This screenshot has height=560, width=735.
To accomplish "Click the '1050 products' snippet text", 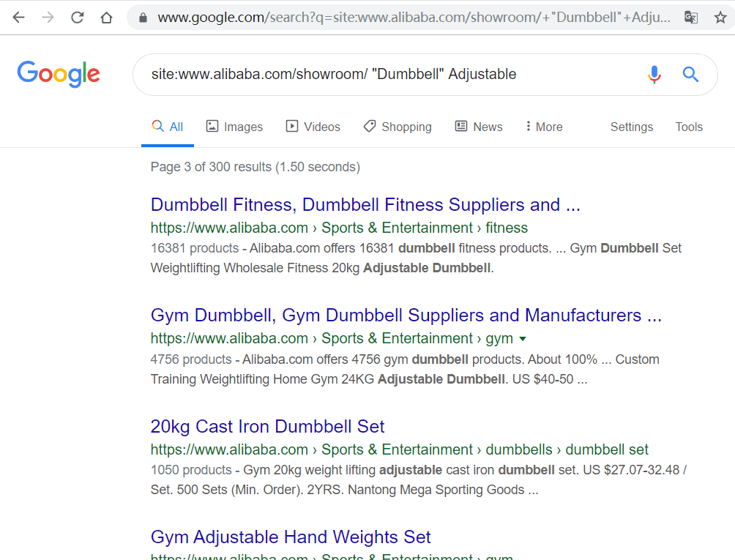I will pos(191,470).
